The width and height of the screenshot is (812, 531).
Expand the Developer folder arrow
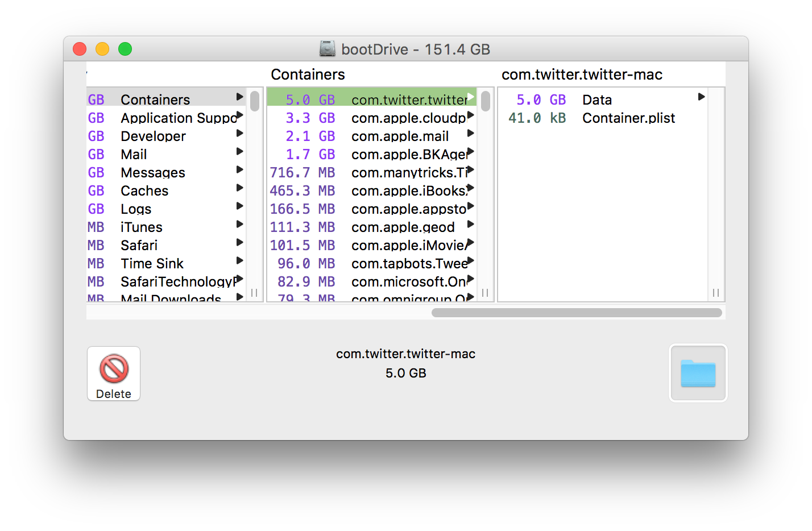[x=239, y=134]
